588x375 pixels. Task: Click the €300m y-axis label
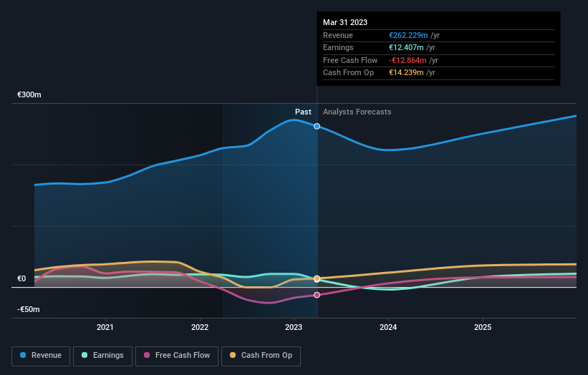(x=29, y=94)
